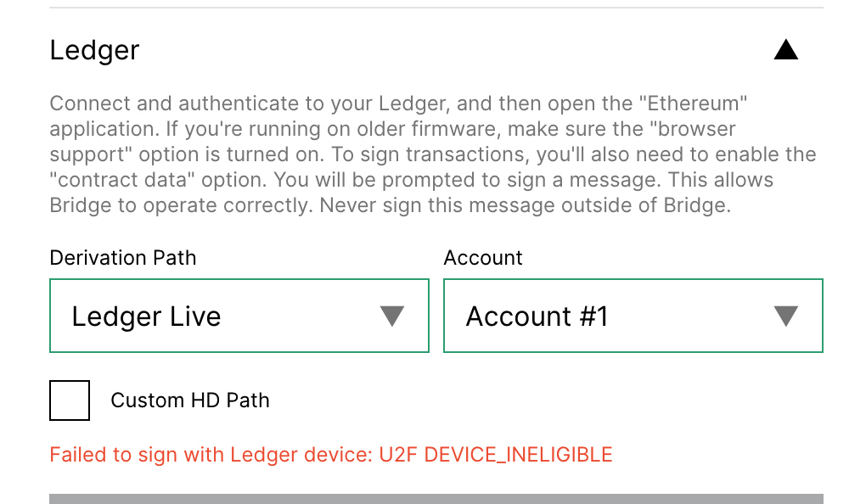
Task: Click the Account label above the selector
Action: point(482,257)
